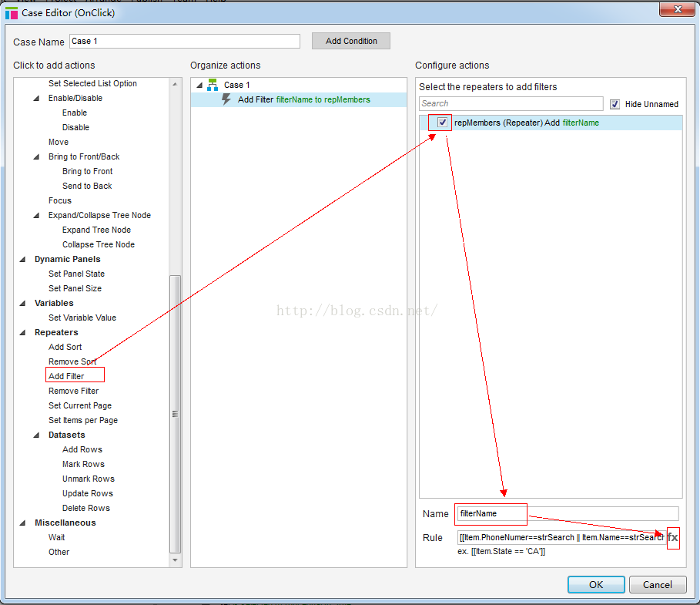The height and width of the screenshot is (605, 700).
Task: Collapse the Dynamic Panels section
Action: pyautogui.click(x=22, y=259)
